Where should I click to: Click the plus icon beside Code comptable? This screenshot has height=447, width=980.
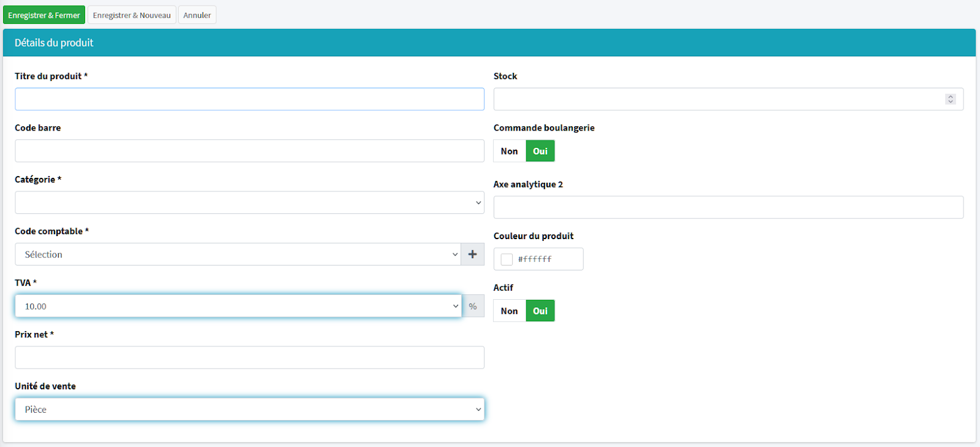[472, 254]
